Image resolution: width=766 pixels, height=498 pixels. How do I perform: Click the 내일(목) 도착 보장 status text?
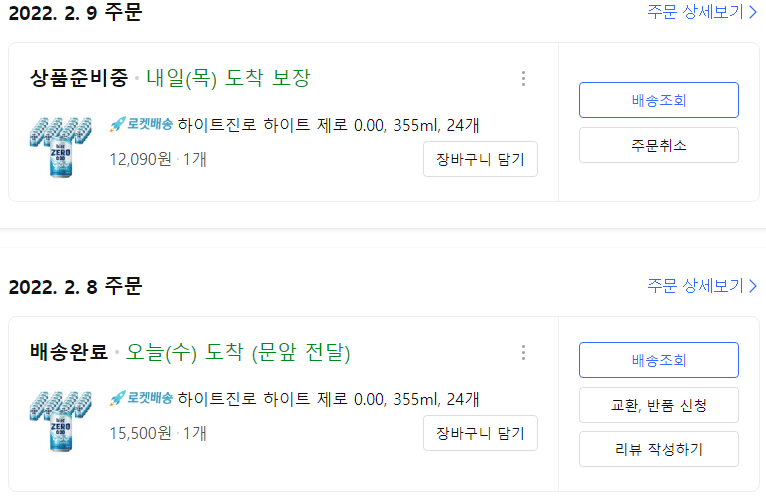228,78
